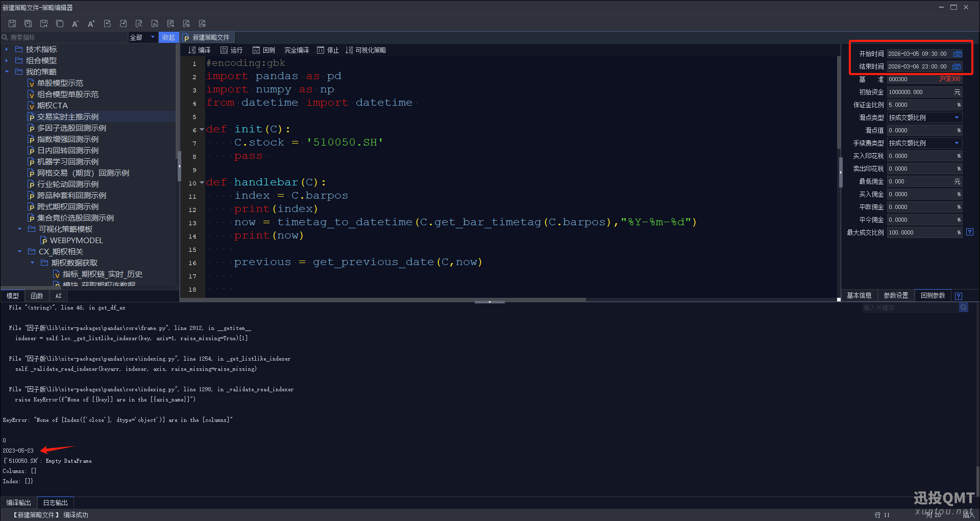Collapse the 我的策略 folder
The height and width of the screenshot is (521, 980).
tap(7, 72)
